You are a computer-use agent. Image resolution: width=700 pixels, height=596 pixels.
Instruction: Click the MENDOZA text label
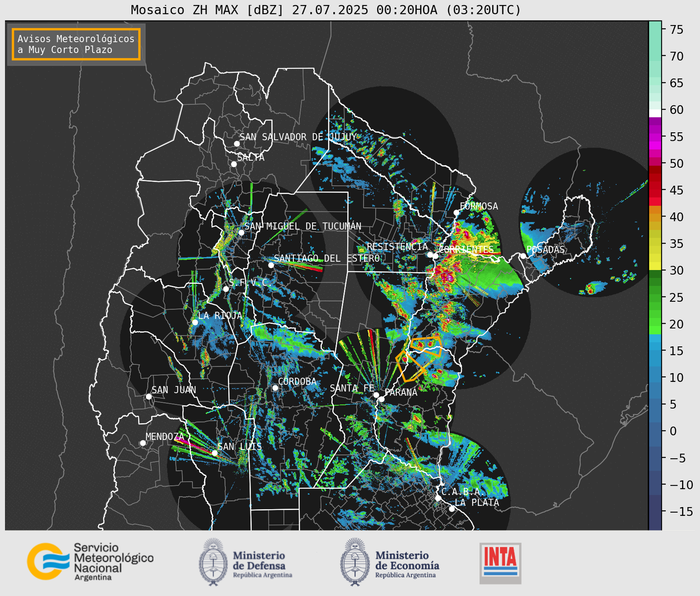(x=165, y=437)
